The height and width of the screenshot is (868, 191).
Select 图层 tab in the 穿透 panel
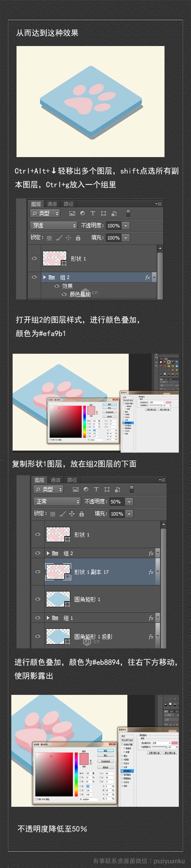tap(36, 204)
